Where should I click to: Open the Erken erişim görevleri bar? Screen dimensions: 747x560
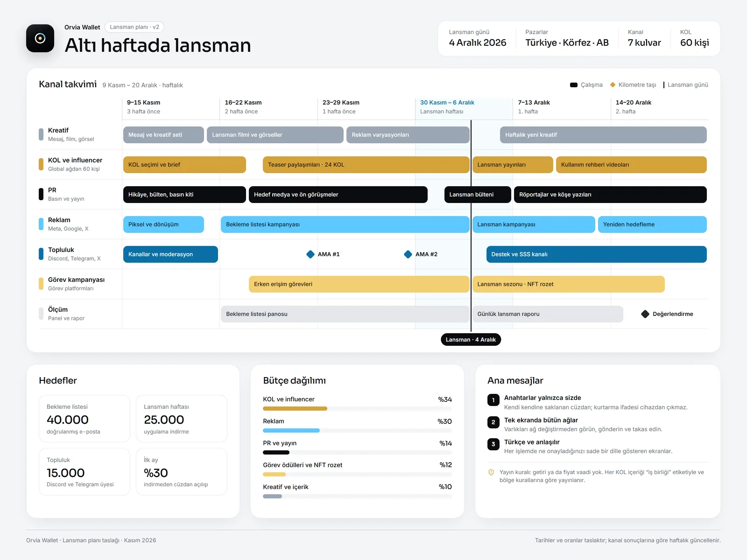[359, 284]
